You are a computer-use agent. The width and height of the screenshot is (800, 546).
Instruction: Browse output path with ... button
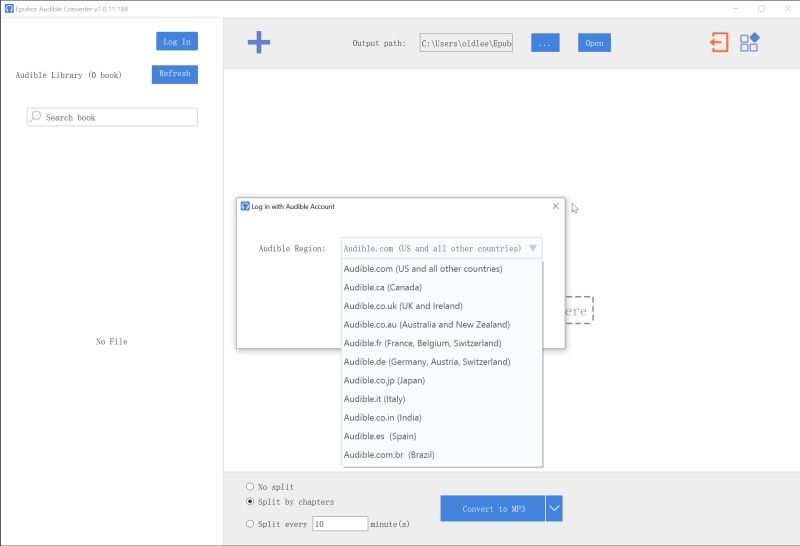coord(545,43)
